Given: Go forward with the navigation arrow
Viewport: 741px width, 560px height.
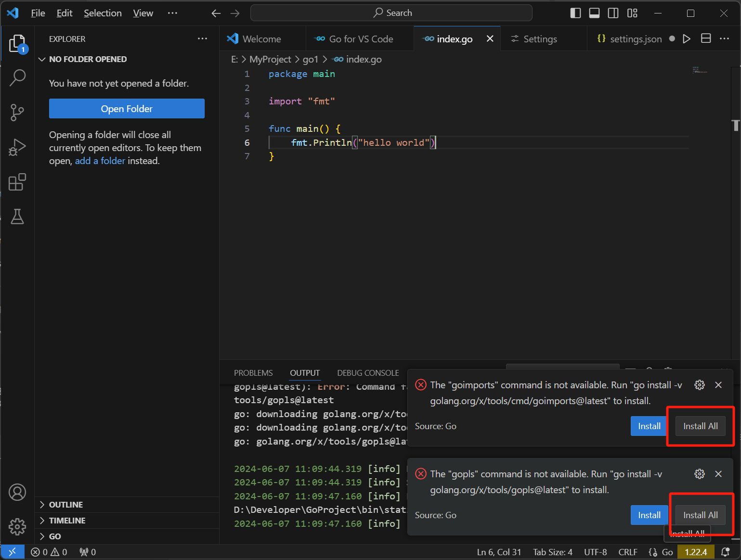Looking at the screenshot, I should pyautogui.click(x=235, y=13).
